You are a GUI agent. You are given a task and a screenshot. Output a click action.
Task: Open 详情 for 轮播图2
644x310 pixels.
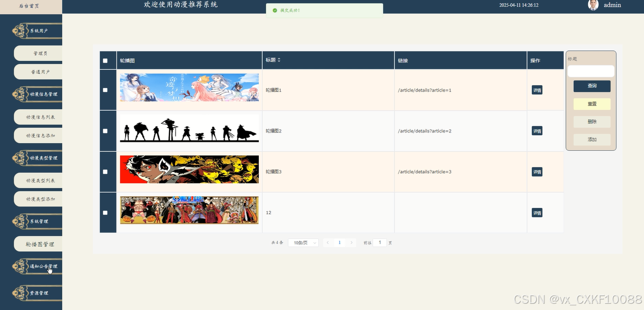click(537, 131)
